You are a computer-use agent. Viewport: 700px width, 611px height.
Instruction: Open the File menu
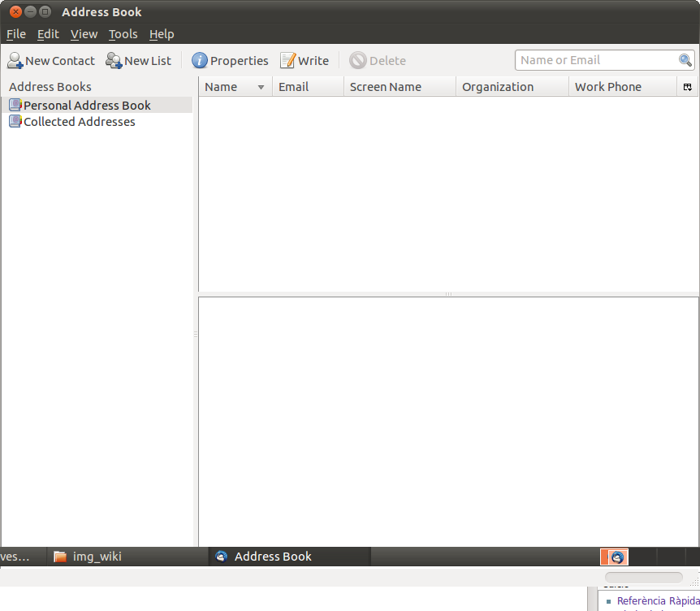(16, 34)
